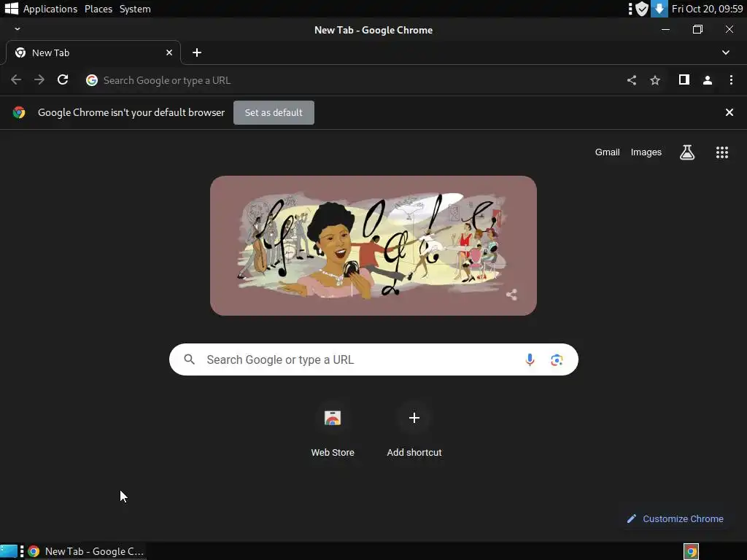Click Set as default button
Viewport: 747px width, 560px height.
[x=274, y=112]
